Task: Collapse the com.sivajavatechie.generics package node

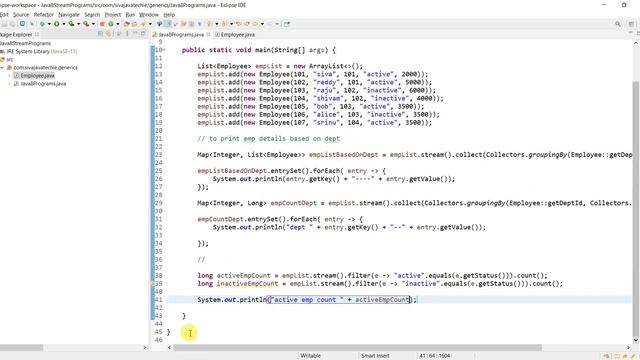Action: pyautogui.click(x=2, y=67)
